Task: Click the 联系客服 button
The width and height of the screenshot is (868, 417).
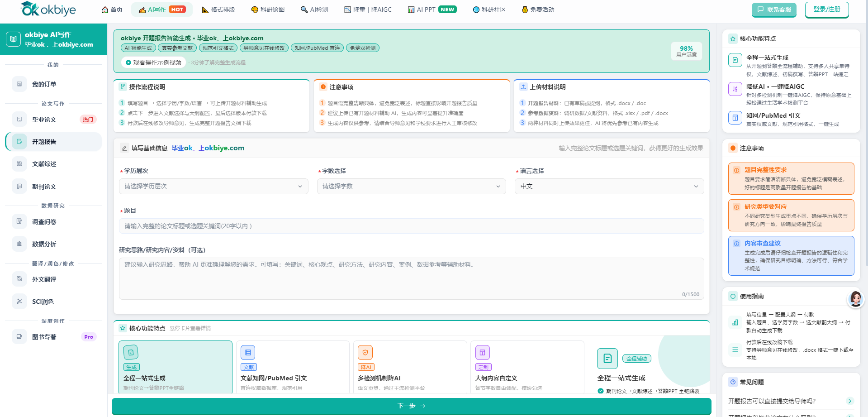Action: coord(774,10)
